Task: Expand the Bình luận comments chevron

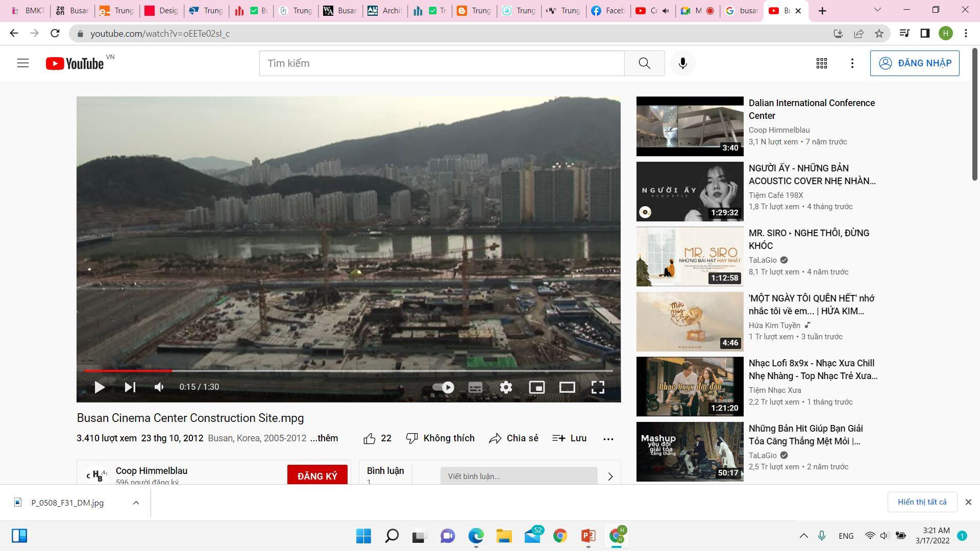Action: pyautogui.click(x=610, y=477)
